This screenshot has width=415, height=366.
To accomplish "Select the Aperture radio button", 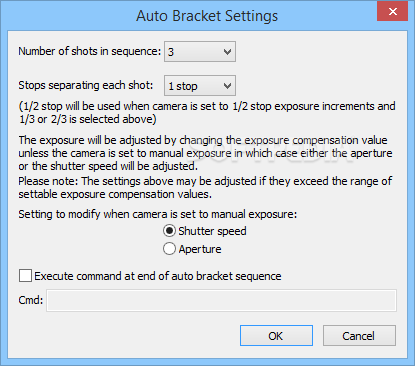I will click(x=169, y=249).
